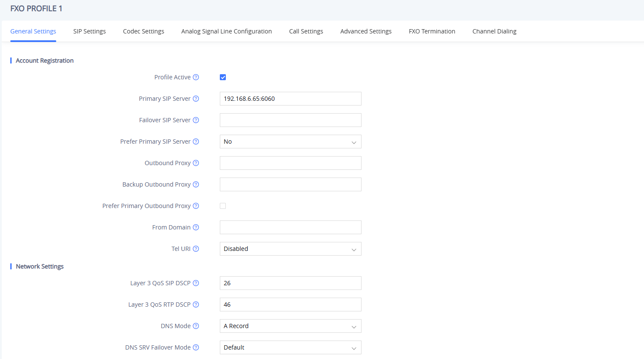Click the Primary SIP Server input field

[x=291, y=99]
